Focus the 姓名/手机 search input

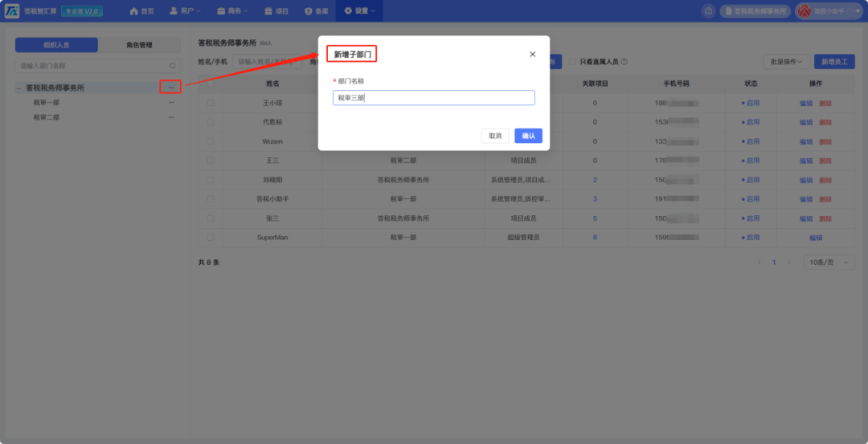[x=268, y=62]
